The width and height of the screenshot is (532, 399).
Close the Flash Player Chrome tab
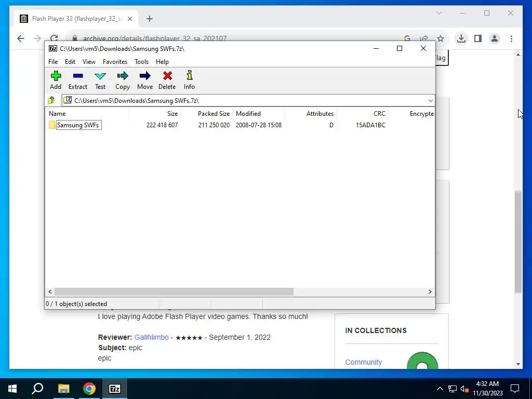pyautogui.click(x=129, y=19)
